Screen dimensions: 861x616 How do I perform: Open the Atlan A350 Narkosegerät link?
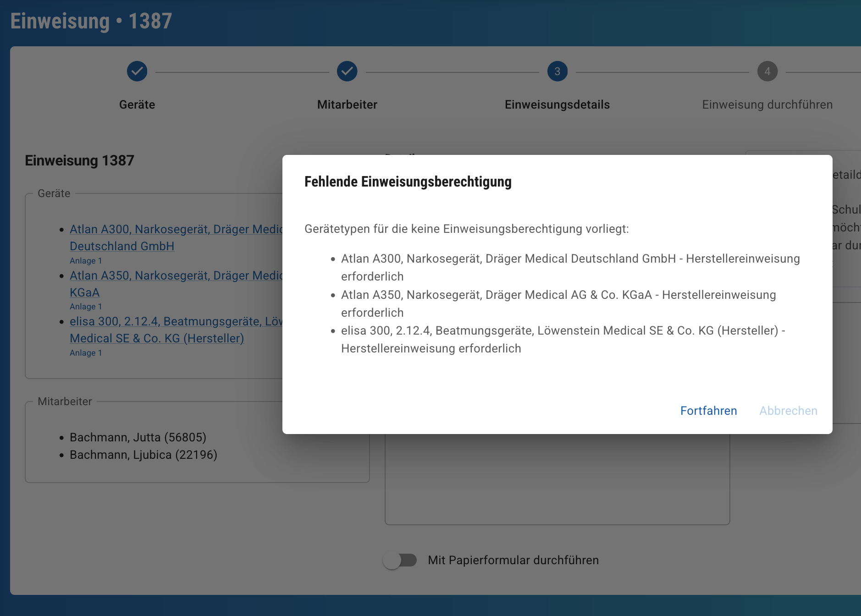click(x=176, y=284)
